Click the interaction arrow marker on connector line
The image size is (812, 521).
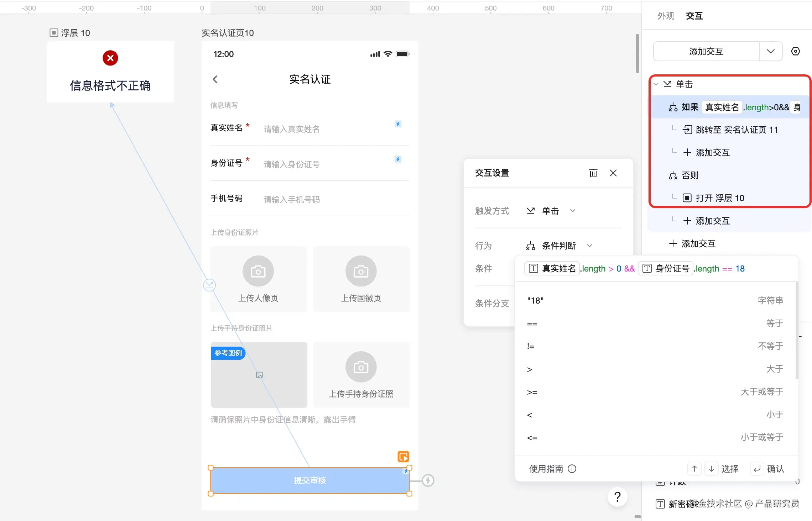(x=209, y=285)
